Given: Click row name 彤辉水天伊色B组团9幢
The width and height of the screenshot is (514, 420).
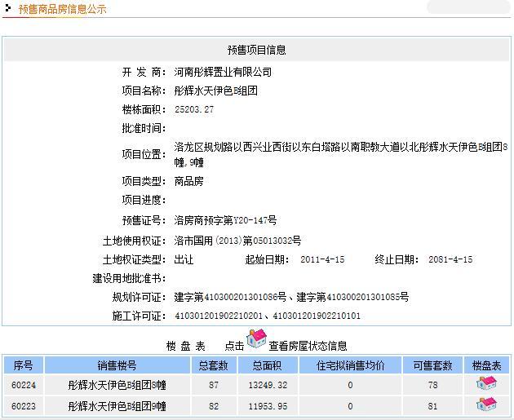Looking at the screenshot, I should pyautogui.click(x=117, y=406).
